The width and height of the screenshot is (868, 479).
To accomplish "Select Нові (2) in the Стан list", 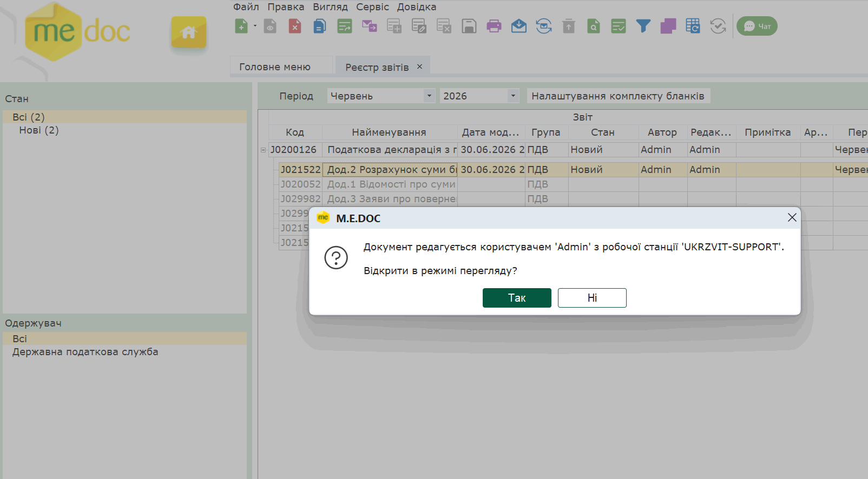I will [39, 130].
